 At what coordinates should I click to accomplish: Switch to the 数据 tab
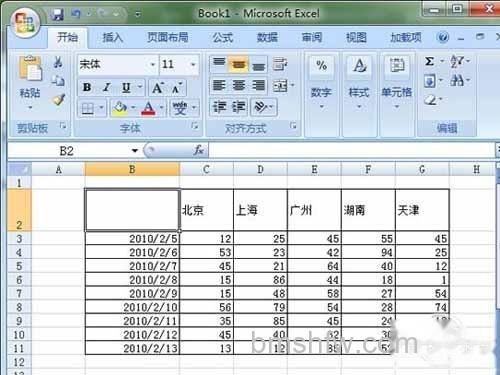(x=267, y=37)
